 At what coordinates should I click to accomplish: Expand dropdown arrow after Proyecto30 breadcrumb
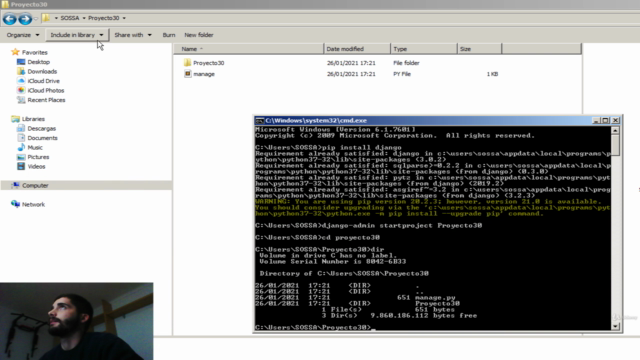pos(124,18)
